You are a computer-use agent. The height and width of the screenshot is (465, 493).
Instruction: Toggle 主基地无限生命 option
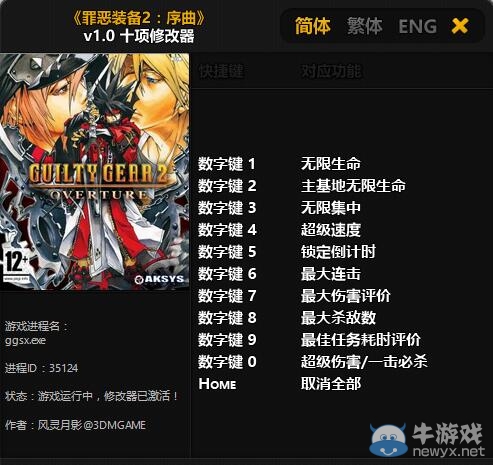click(353, 186)
